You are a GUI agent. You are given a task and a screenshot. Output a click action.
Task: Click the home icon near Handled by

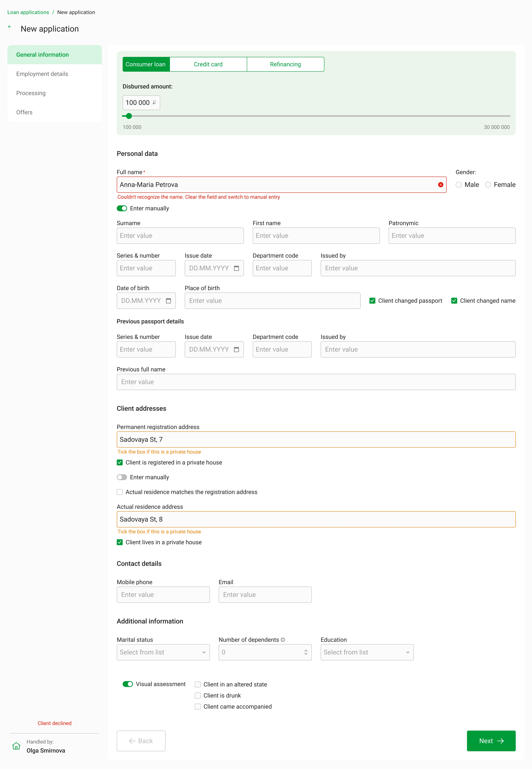click(x=16, y=746)
